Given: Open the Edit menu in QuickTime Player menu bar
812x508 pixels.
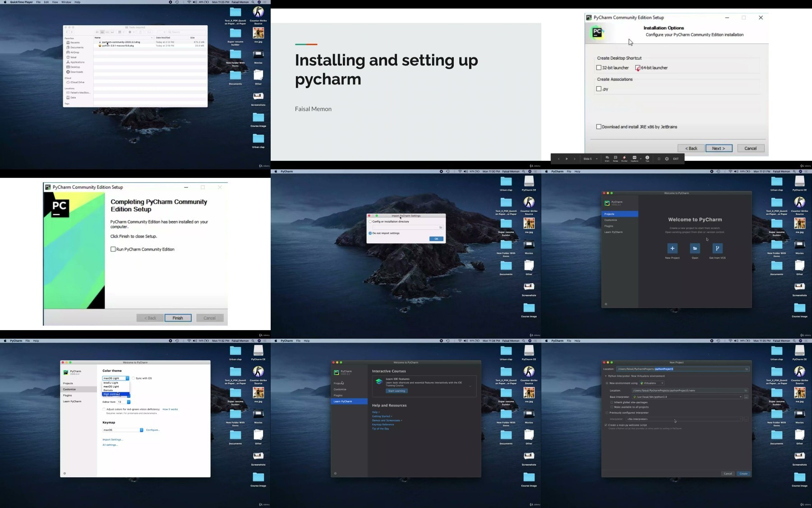Looking at the screenshot, I should point(46,2).
